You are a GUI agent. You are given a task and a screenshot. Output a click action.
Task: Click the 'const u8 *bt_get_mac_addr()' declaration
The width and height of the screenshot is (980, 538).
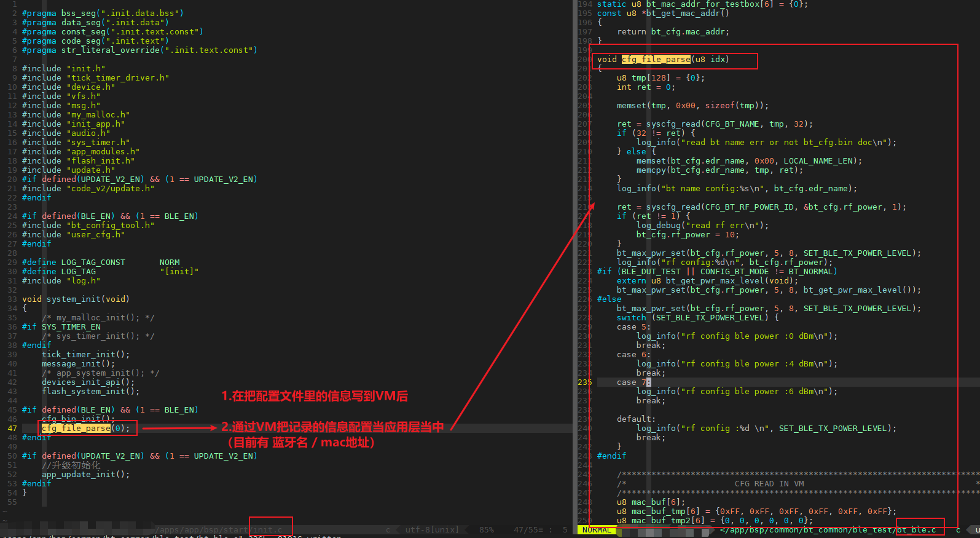[663, 13]
